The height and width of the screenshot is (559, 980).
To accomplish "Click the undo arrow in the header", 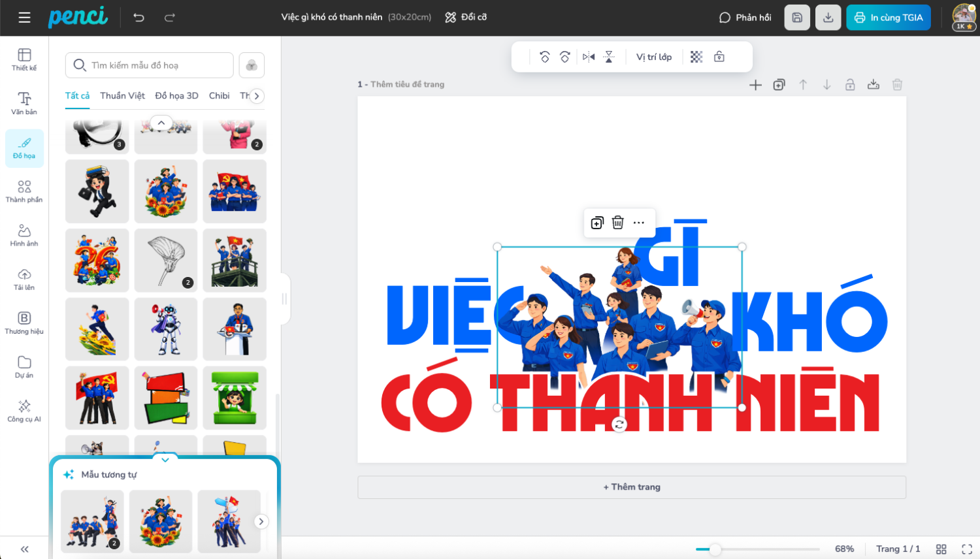I will pyautogui.click(x=139, y=18).
